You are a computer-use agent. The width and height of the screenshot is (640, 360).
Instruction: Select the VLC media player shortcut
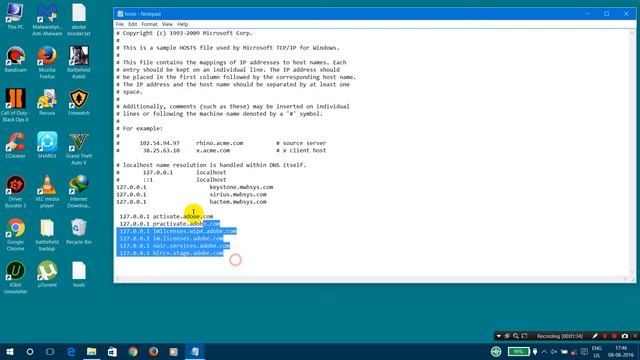click(47, 192)
